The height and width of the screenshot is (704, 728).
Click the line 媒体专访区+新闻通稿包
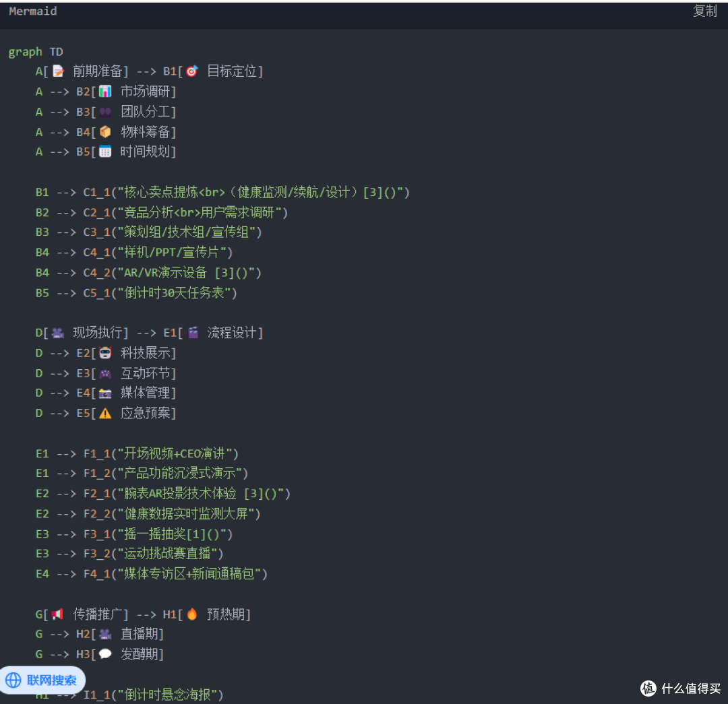[152, 574]
